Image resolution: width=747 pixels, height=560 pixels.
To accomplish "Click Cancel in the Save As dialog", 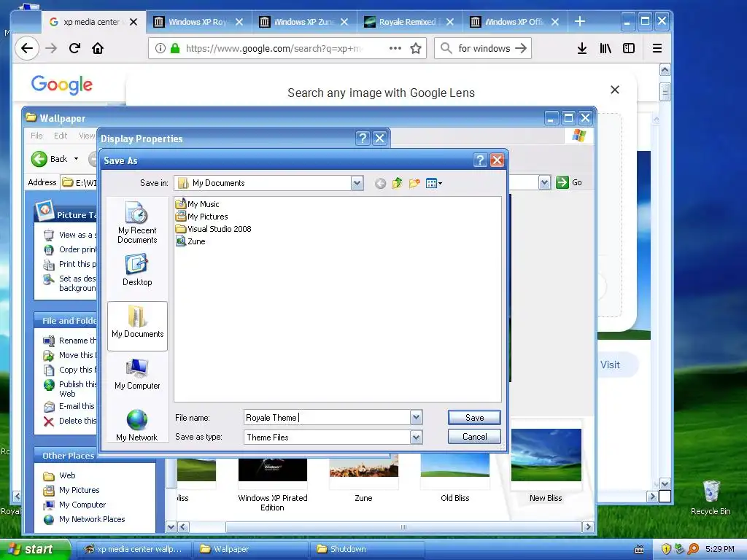I will 474,437.
